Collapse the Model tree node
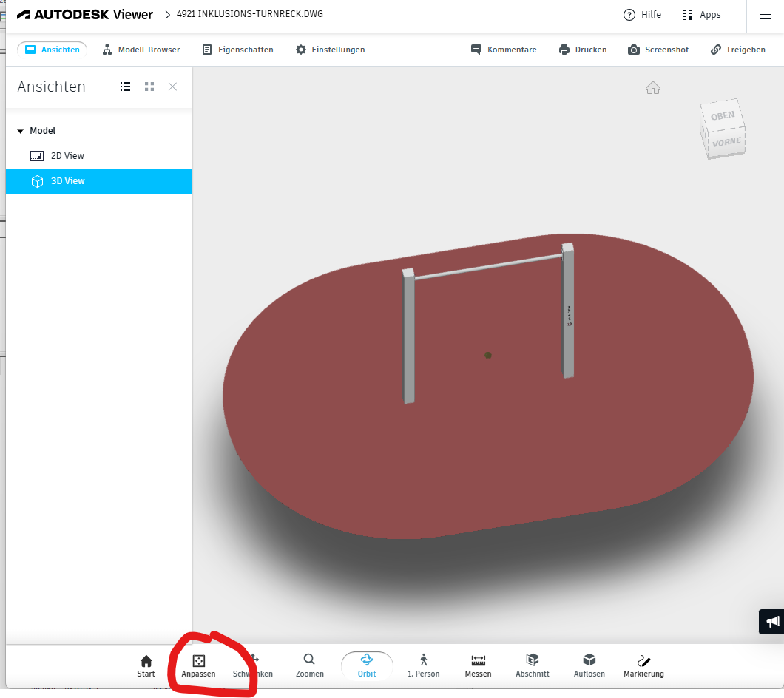784x698 pixels. click(x=21, y=131)
